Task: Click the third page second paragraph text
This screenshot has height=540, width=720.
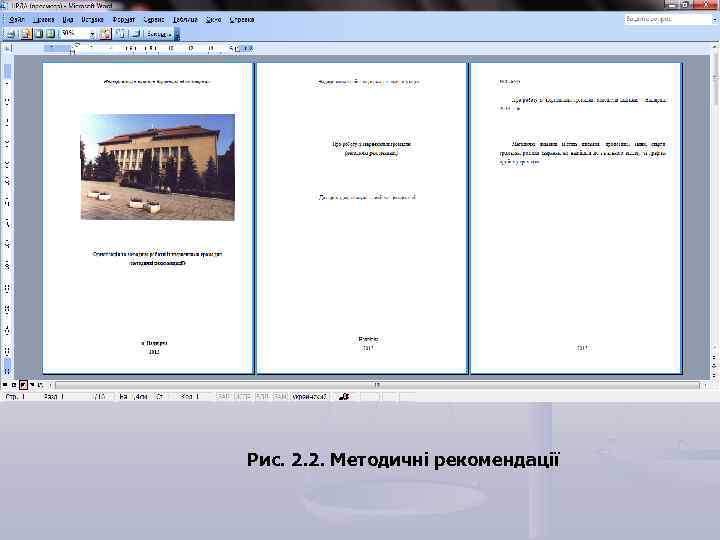Action: (582, 153)
